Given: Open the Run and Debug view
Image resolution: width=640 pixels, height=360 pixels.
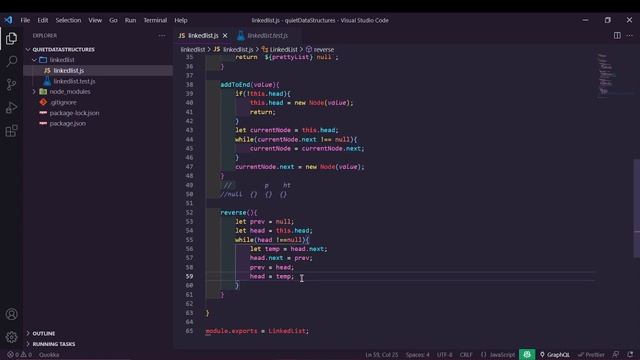Looking at the screenshot, I should pos(11,108).
